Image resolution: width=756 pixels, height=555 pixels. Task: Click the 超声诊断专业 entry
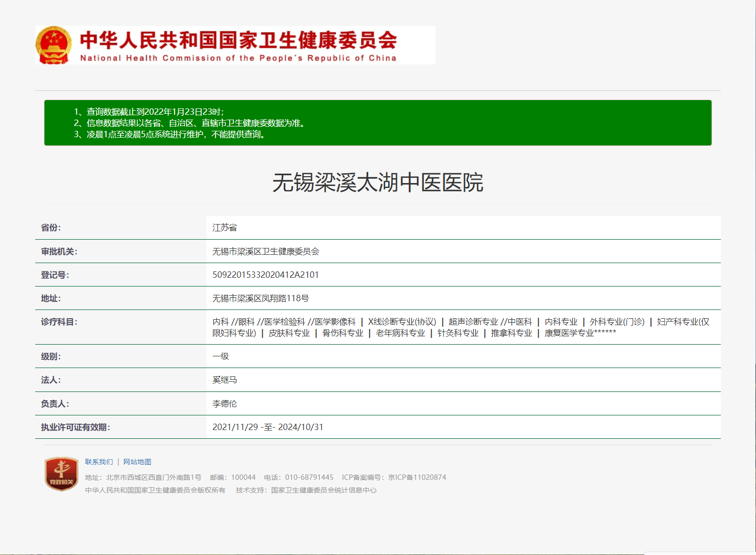[473, 322]
